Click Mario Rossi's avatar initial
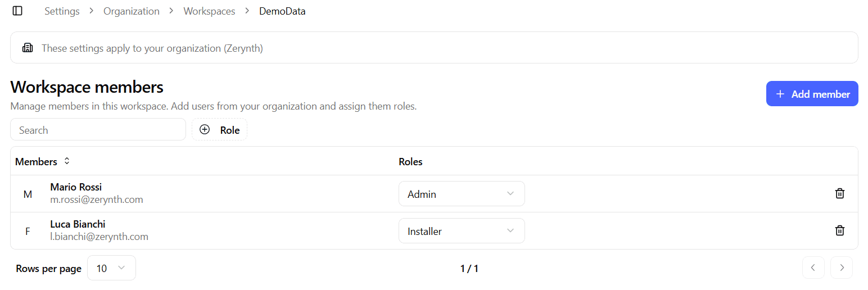Image resolution: width=868 pixels, height=290 pixels. click(28, 194)
